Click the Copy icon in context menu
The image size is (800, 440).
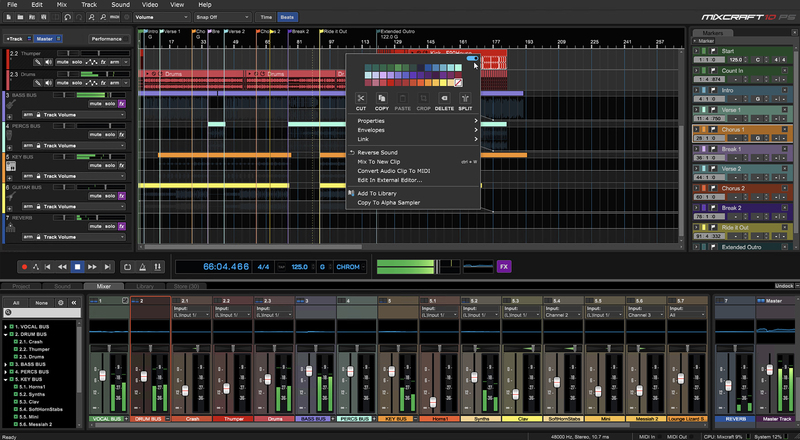point(382,99)
